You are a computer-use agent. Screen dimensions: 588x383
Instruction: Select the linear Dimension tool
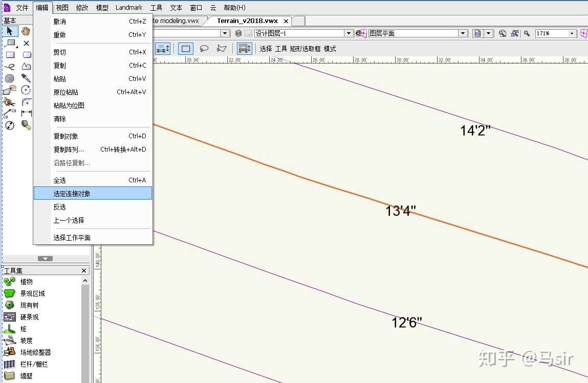pyautogui.click(x=26, y=113)
